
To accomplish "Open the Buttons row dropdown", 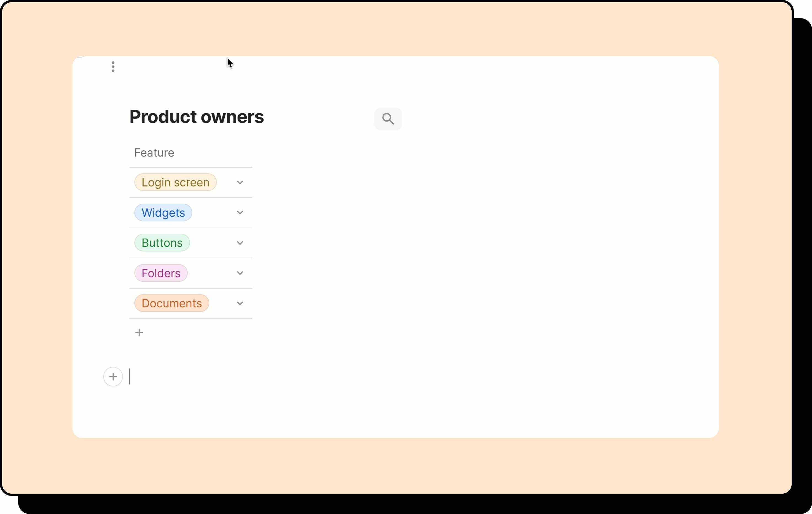I will [x=240, y=242].
